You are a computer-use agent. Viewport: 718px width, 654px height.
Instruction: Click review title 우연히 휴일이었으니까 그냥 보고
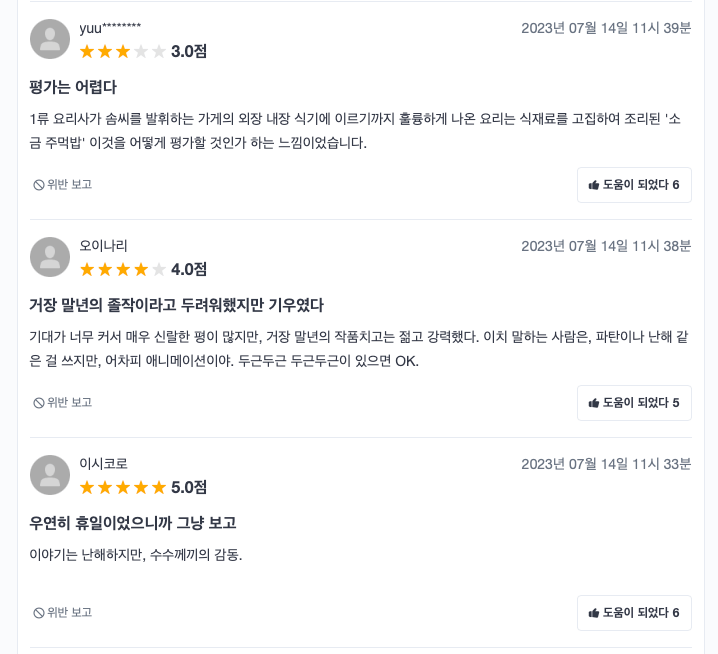[133, 523]
